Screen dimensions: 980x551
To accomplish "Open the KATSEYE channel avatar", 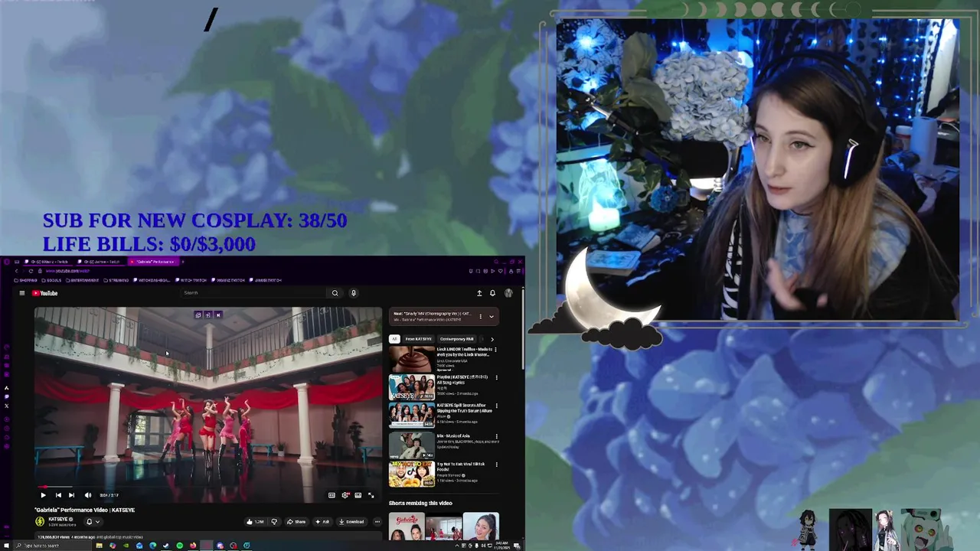I will 40,521.
